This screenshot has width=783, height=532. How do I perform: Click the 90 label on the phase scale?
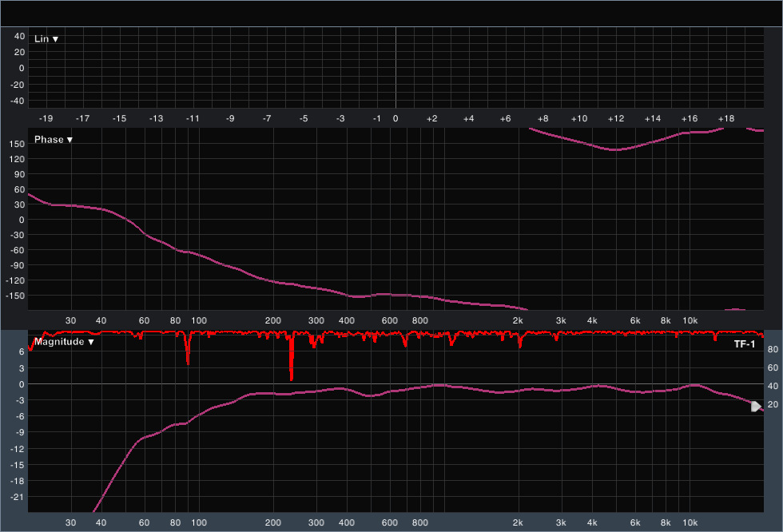click(19, 174)
